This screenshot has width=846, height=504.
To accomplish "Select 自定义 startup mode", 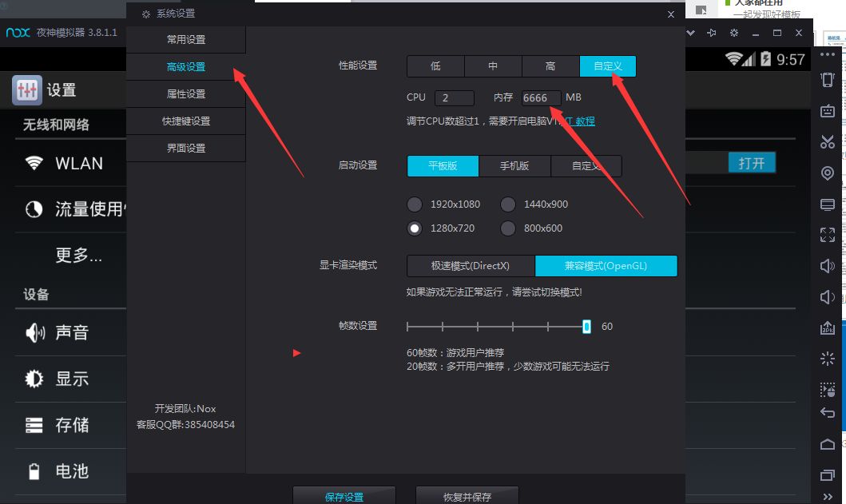I will pos(586,165).
